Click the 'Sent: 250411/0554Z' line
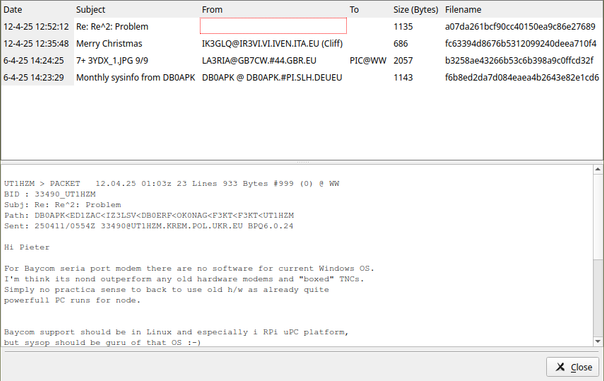The height and width of the screenshot is (381, 604). (x=149, y=226)
